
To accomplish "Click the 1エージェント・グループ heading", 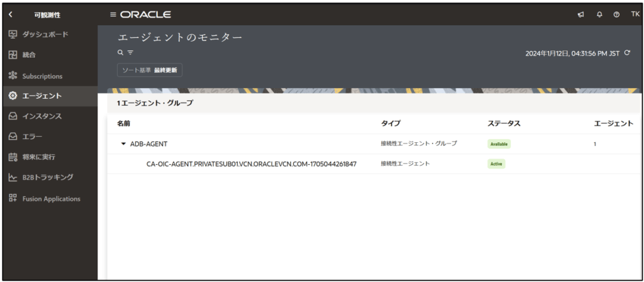I will pos(155,103).
